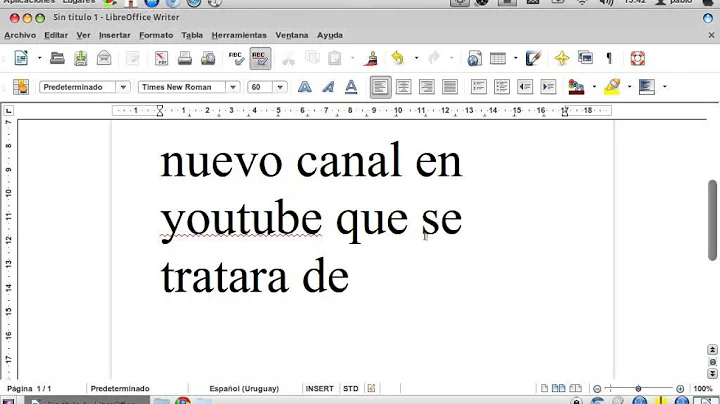
Task: Open the paragraph style Predeterminado dropdown
Action: click(123, 87)
